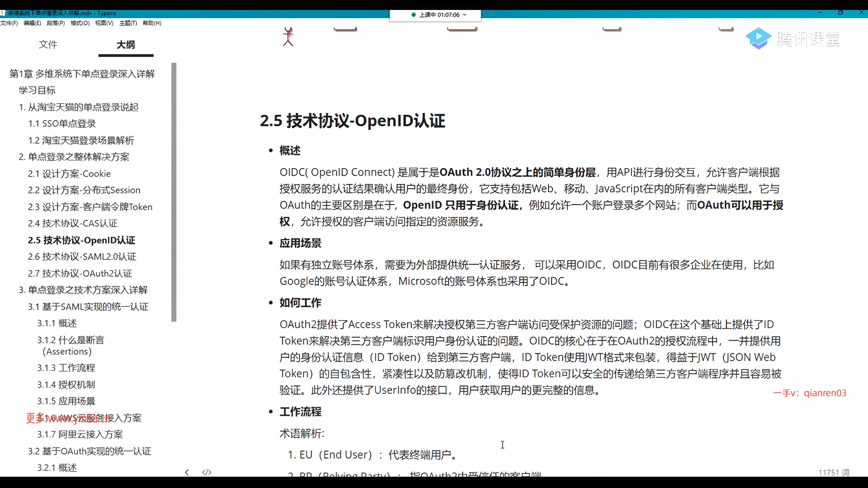The width and height of the screenshot is (868, 488).
Task: Open the 文件(F) menu
Action: pyautogui.click(x=9, y=23)
